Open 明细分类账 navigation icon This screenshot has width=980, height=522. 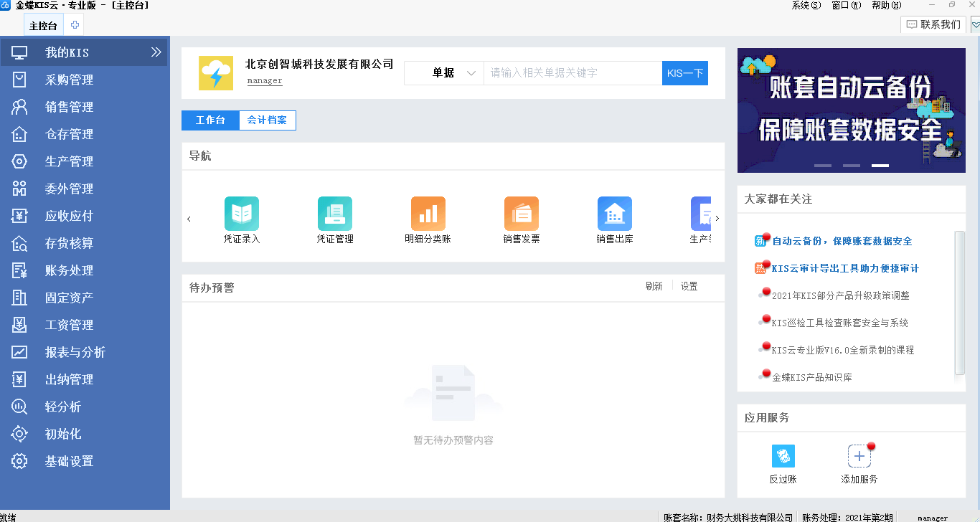pyautogui.click(x=428, y=214)
